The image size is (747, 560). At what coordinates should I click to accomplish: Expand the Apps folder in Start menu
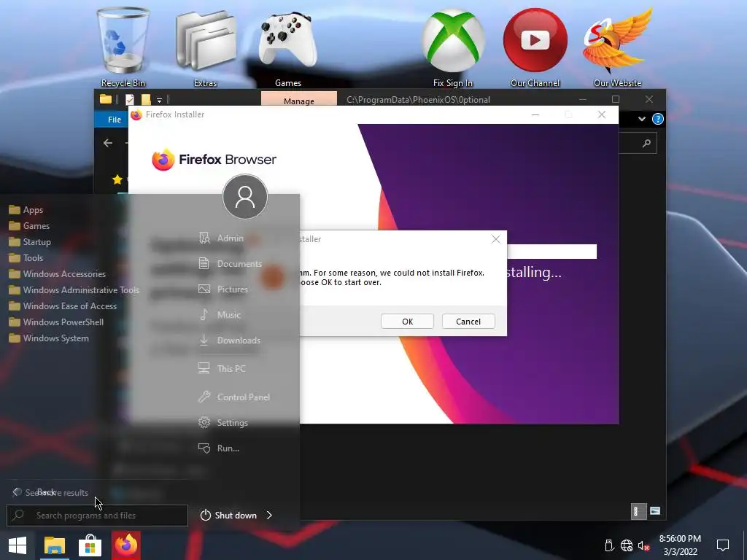pos(26,209)
